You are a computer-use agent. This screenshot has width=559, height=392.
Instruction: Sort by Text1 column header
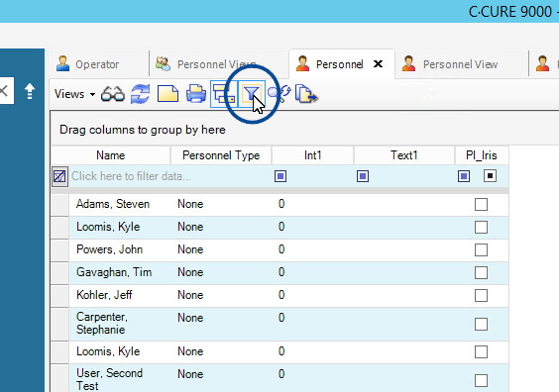(404, 155)
